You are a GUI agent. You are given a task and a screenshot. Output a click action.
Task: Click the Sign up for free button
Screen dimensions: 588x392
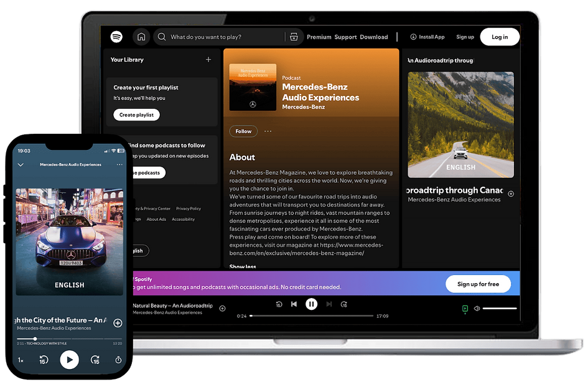pos(478,284)
